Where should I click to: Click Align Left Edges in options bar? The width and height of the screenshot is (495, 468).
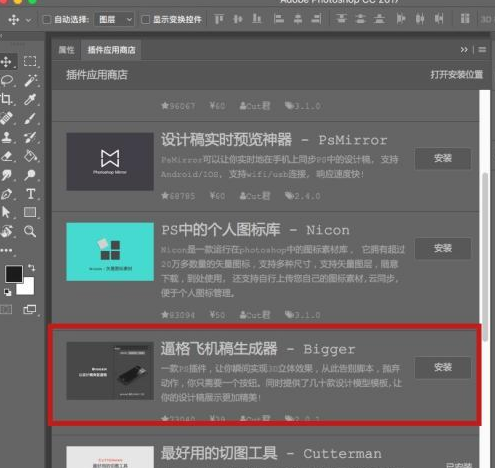tap(279, 19)
